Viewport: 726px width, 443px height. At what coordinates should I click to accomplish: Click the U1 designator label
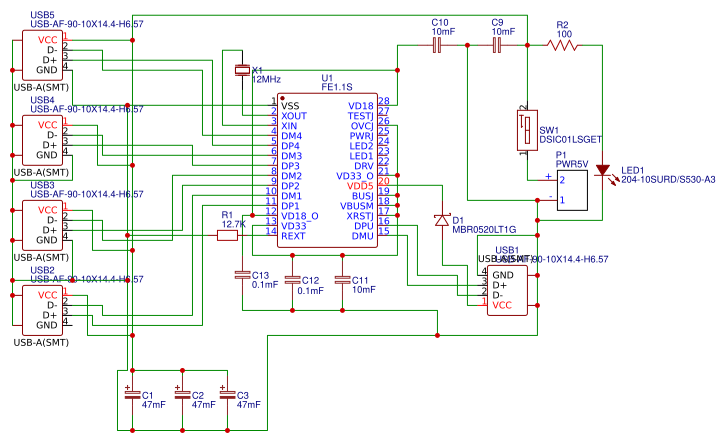coord(327,78)
